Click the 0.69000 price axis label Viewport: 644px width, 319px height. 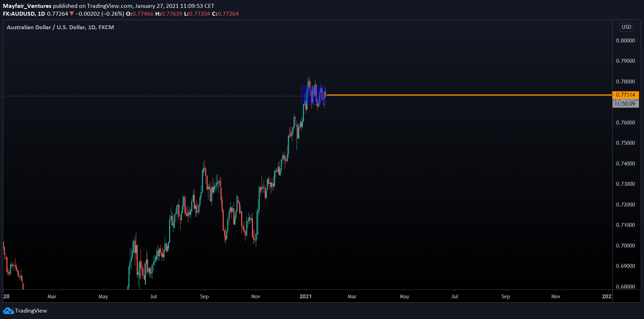625,266
